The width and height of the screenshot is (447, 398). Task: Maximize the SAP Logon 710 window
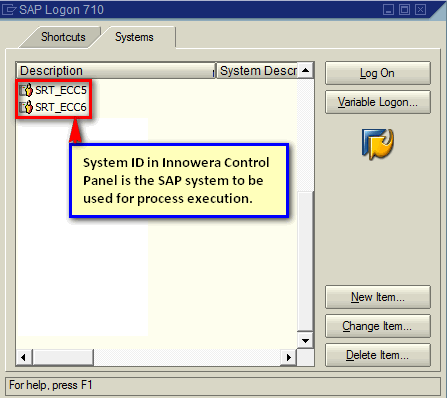click(x=404, y=10)
